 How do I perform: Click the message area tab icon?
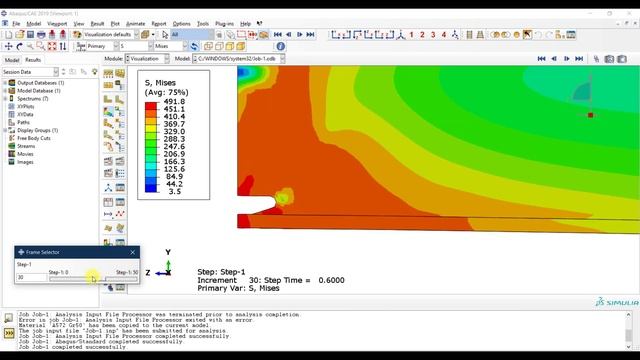coord(9,318)
